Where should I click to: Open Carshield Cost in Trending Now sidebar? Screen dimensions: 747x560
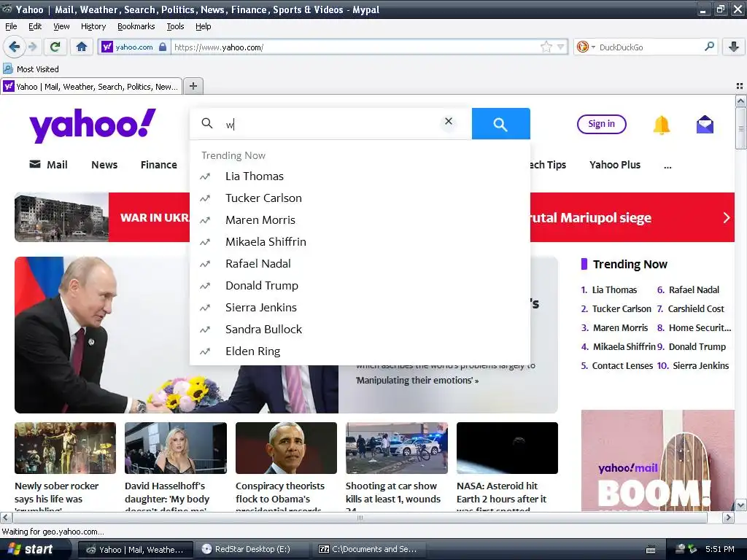click(695, 308)
